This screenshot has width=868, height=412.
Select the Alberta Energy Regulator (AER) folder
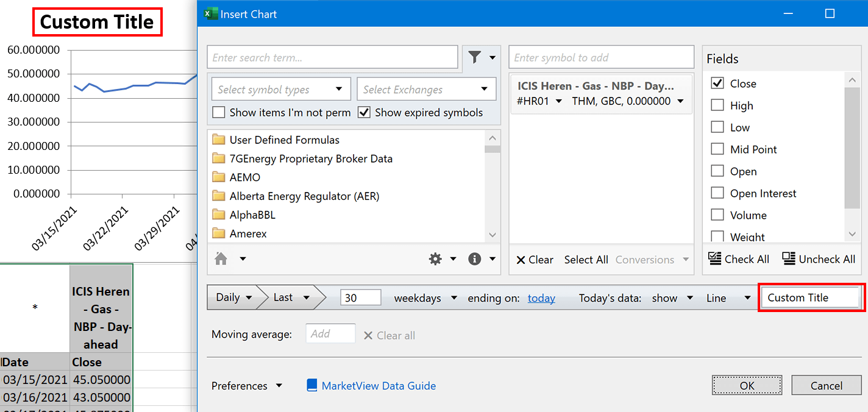[304, 196]
